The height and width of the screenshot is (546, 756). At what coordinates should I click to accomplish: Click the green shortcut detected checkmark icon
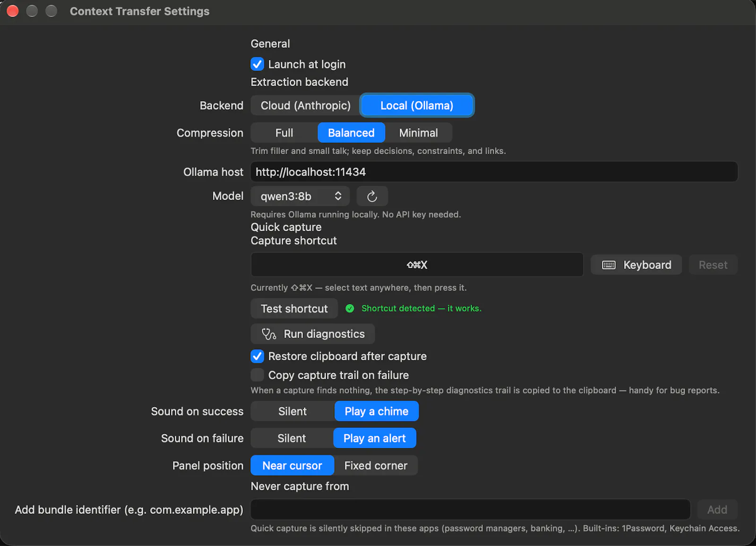(350, 308)
